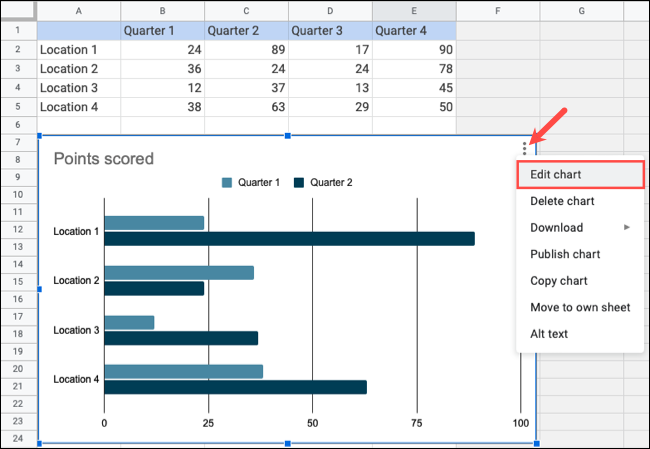This screenshot has height=449, width=650.
Task: Open the chart's three-dot options menu
Action: pos(524,148)
